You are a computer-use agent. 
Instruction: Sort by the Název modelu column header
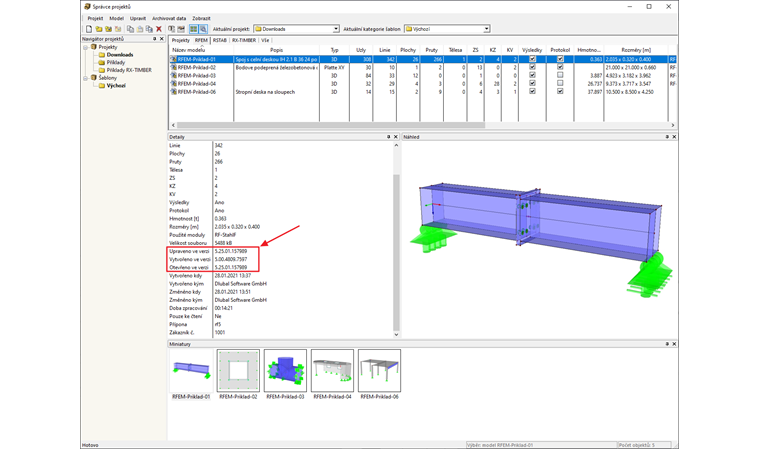tap(201, 50)
